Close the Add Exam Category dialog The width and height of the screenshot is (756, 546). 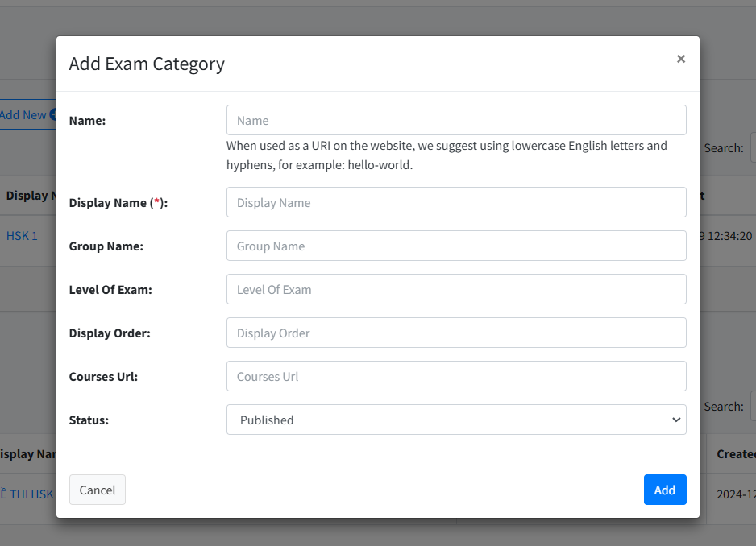[x=681, y=59]
